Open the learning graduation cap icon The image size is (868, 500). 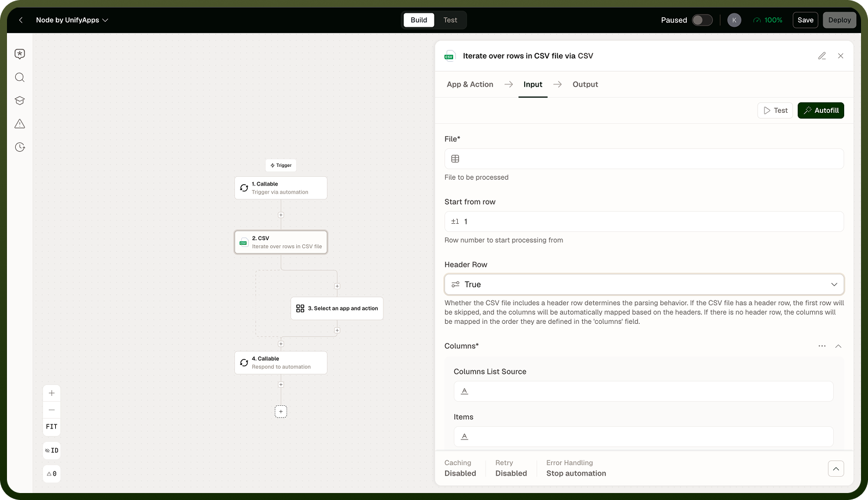click(x=20, y=101)
